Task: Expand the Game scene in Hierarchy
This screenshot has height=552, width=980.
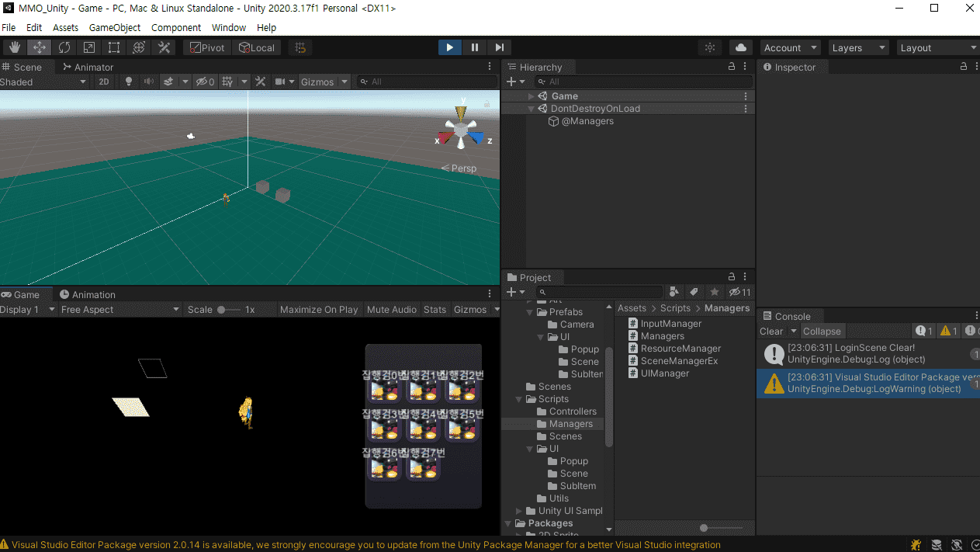Action: [x=532, y=96]
